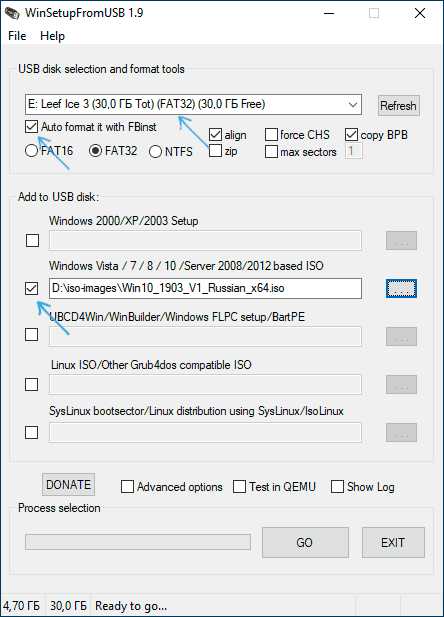Enable the zip checkbox
Image resolution: width=444 pixels, height=617 pixels.
(x=215, y=151)
